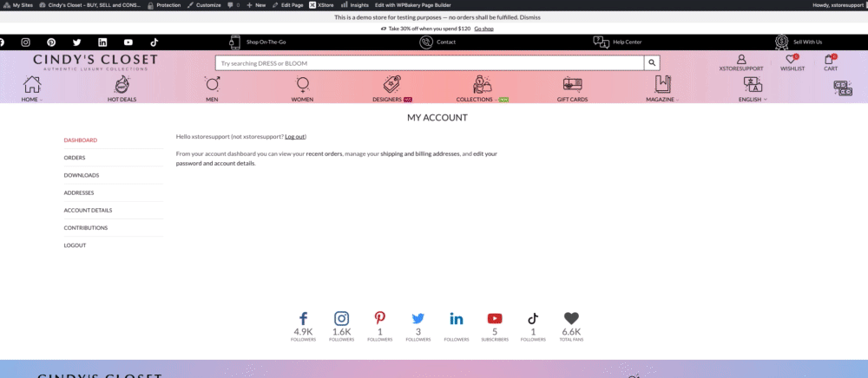Open My Sites admin bar menu
The height and width of the screenshot is (378, 868).
pyautogui.click(x=18, y=5)
